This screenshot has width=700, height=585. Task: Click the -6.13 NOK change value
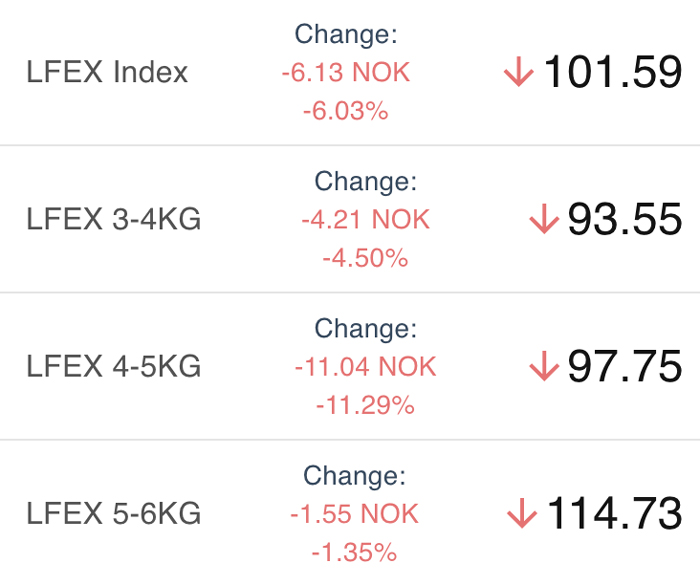[346, 72]
